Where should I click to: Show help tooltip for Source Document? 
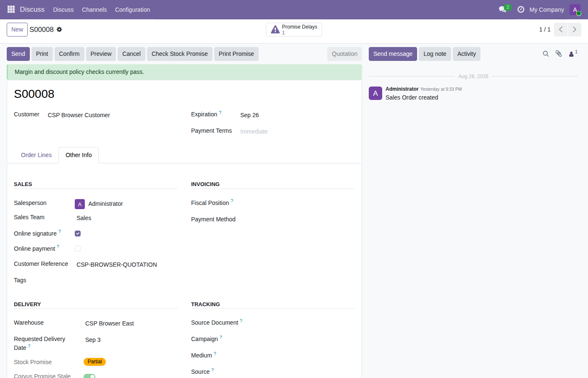[241, 321]
